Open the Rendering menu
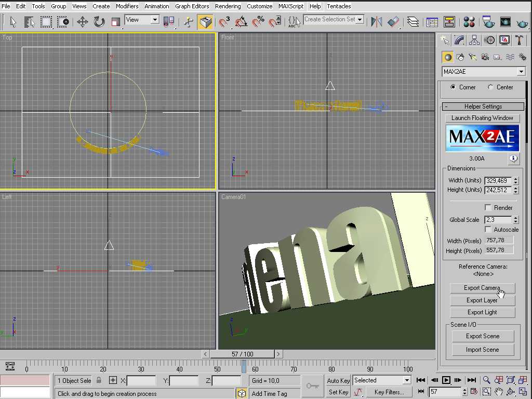The width and height of the screenshot is (532, 399). [228, 6]
